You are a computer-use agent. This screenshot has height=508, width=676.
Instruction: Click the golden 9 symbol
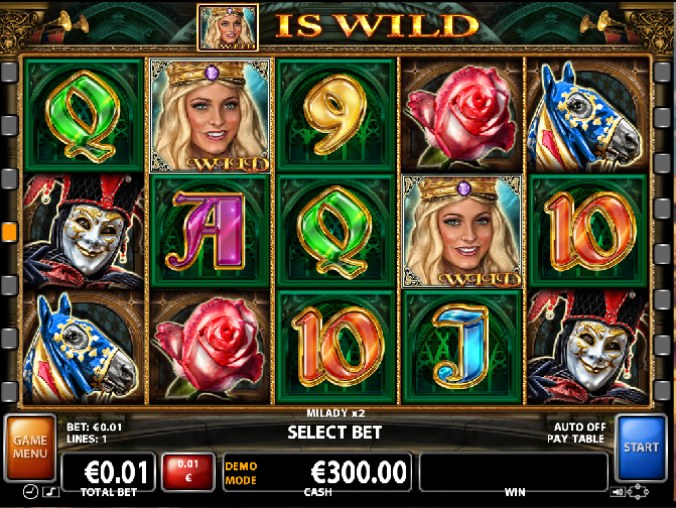click(x=336, y=116)
